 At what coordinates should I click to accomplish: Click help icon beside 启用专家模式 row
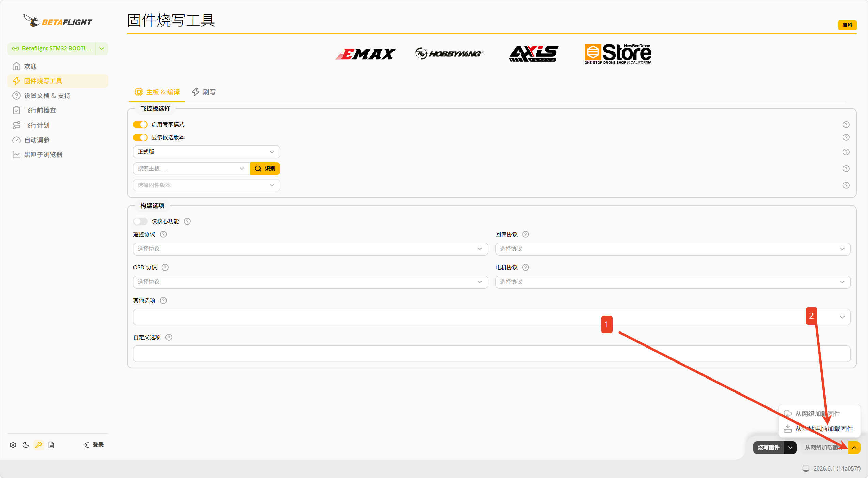point(846,124)
